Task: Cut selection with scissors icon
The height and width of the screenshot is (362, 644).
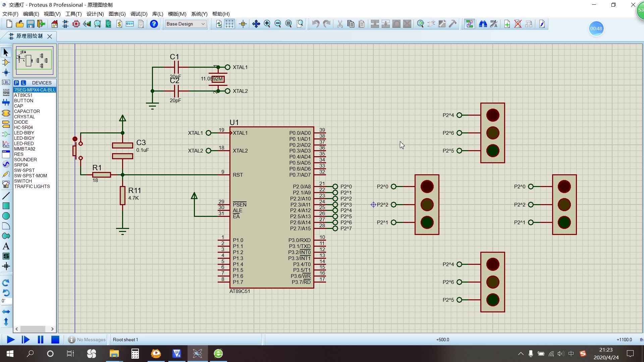Action: tap(340, 24)
